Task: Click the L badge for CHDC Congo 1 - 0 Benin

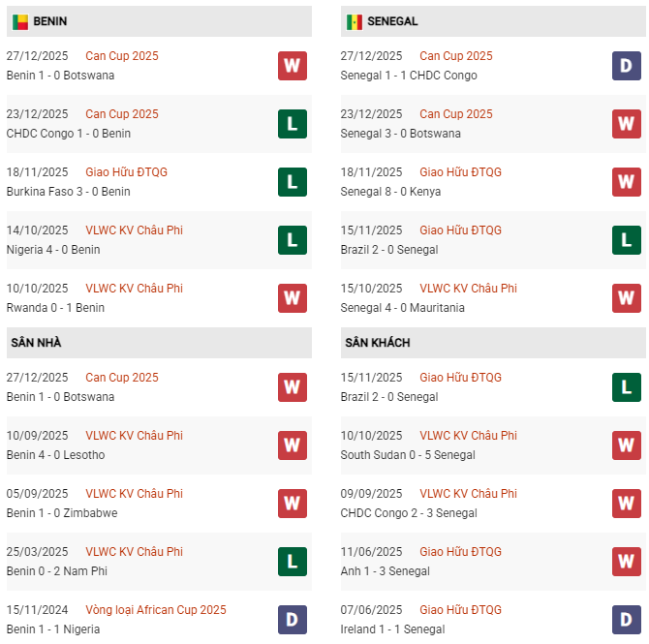Action: click(292, 124)
